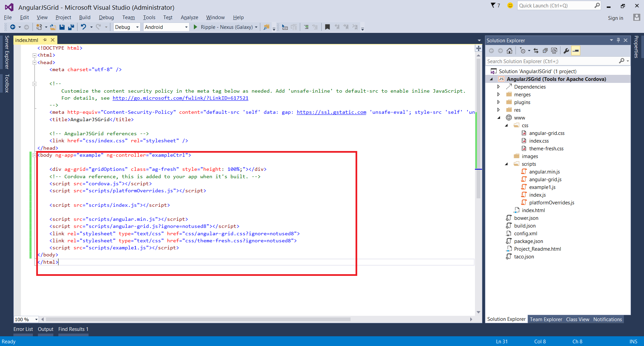
Task: Click the Redo icon
Action: click(98, 27)
